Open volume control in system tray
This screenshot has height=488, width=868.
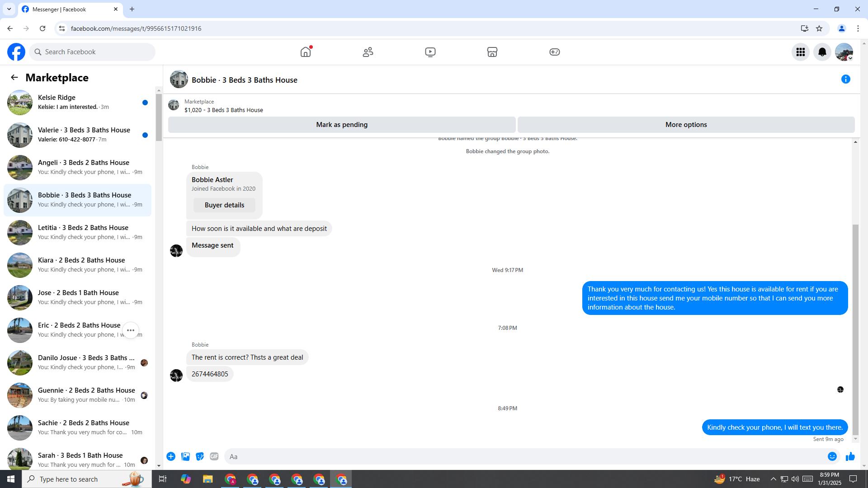795,479
